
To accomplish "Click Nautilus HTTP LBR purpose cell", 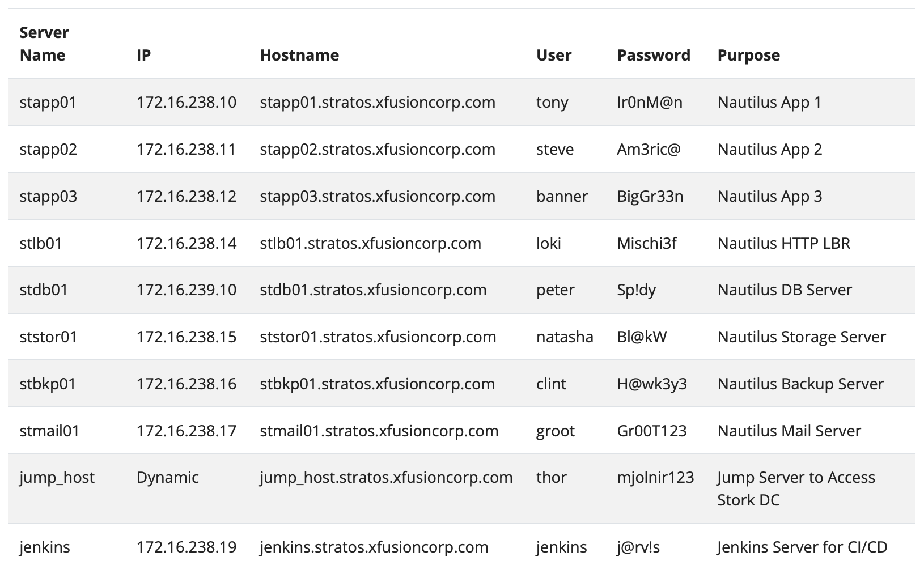I will (783, 244).
